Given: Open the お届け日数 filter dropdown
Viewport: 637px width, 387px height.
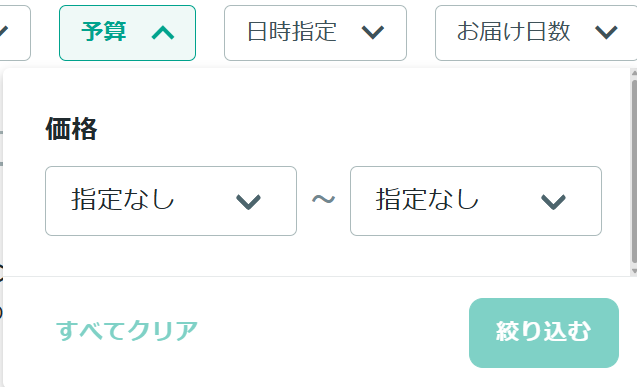Looking at the screenshot, I should click(x=536, y=33).
